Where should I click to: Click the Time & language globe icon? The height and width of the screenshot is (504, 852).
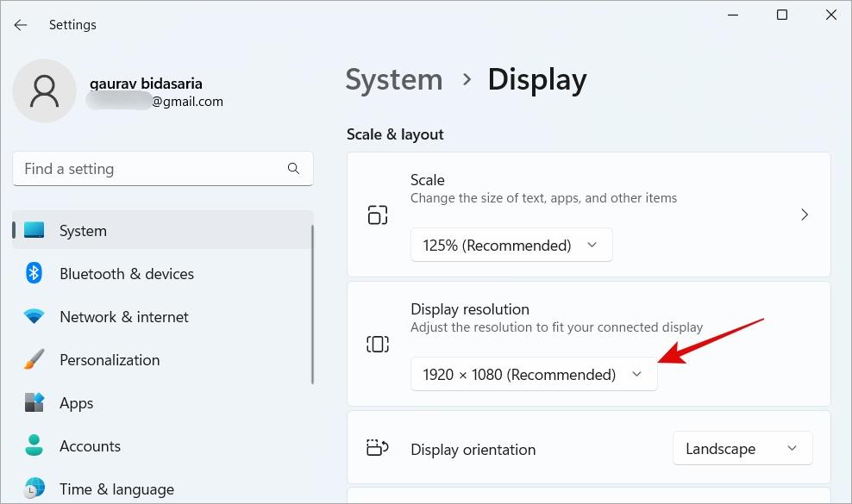(34, 488)
